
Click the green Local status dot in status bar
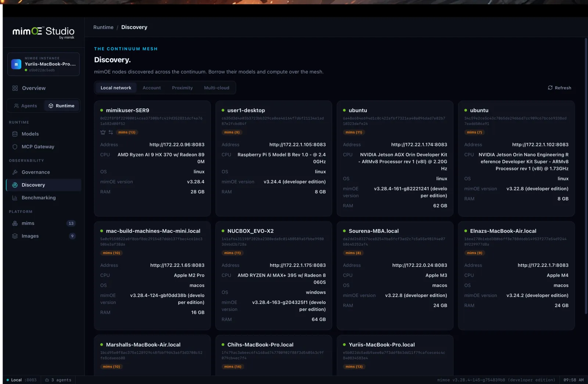click(8, 380)
